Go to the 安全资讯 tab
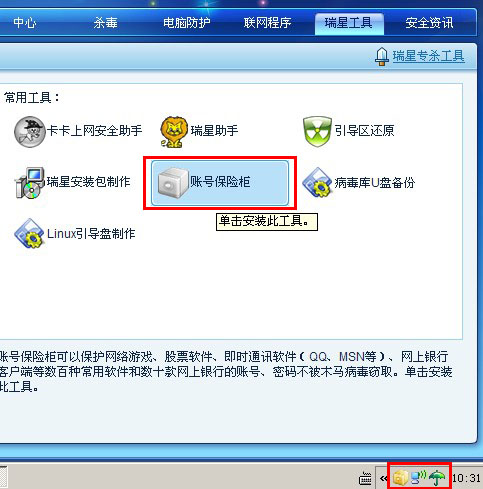Screen dimensions: 483x489 pos(429,23)
